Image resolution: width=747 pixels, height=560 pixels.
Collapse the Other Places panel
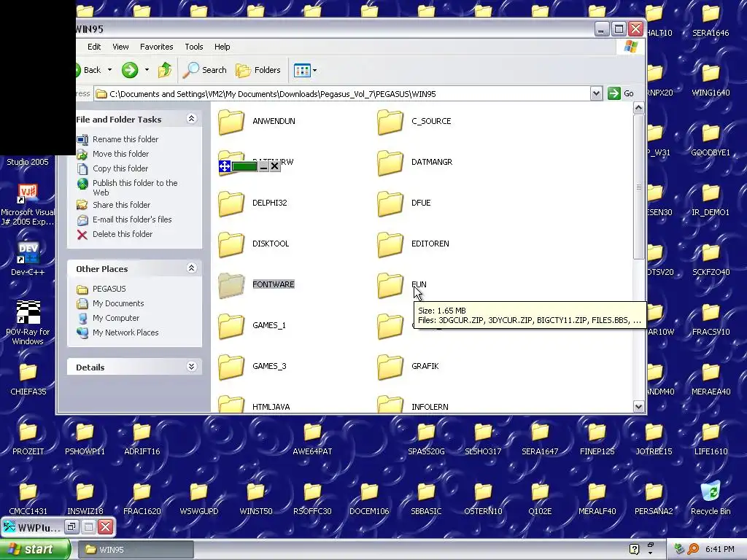192,268
